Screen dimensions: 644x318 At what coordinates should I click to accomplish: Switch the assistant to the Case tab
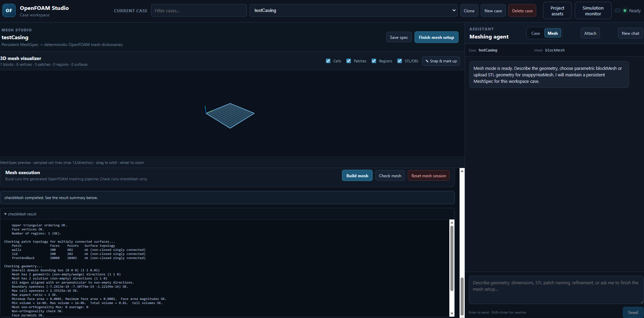tap(536, 33)
